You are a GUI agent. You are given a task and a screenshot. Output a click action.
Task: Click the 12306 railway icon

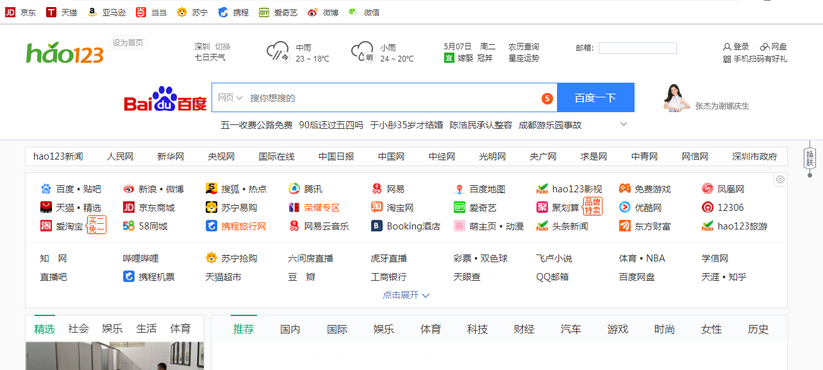[x=708, y=207]
